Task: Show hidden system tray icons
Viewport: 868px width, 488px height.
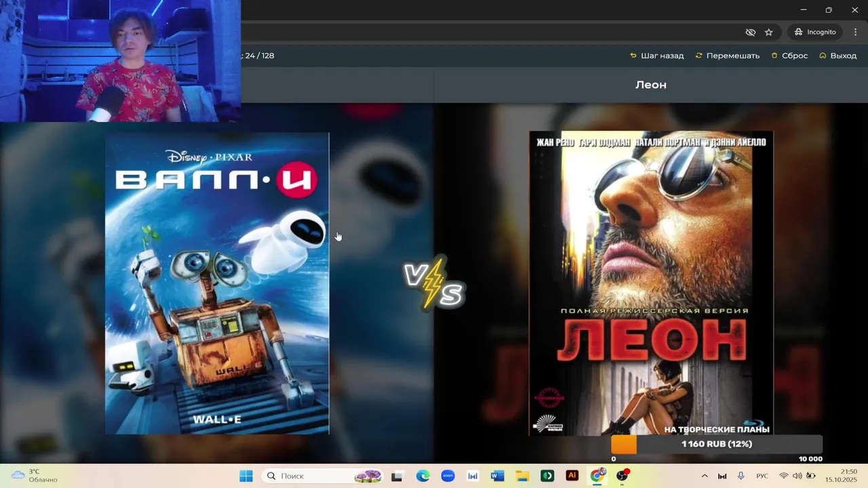Action: point(704,476)
